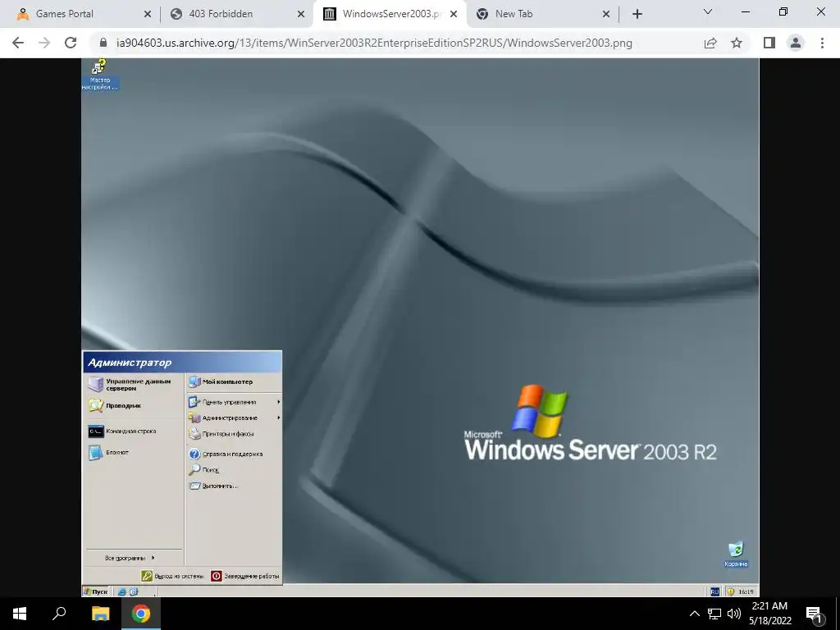The height and width of the screenshot is (630, 840).
Task: Expand Панель управления submenu arrow
Action: coord(279,402)
